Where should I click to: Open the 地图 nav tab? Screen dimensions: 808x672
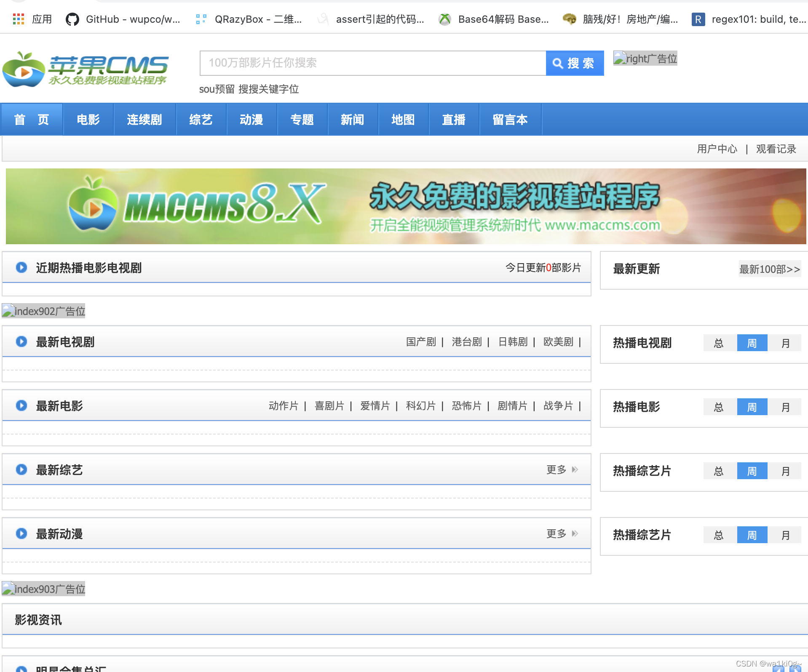tap(403, 120)
